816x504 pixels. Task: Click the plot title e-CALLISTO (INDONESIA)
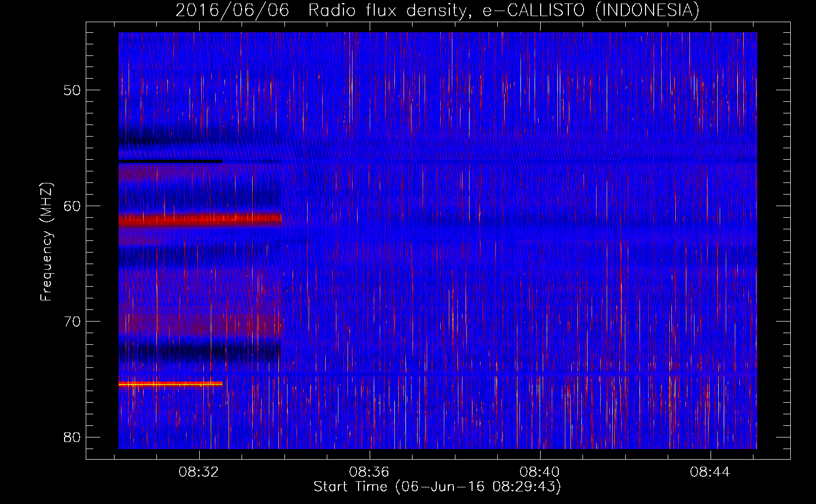591,10
